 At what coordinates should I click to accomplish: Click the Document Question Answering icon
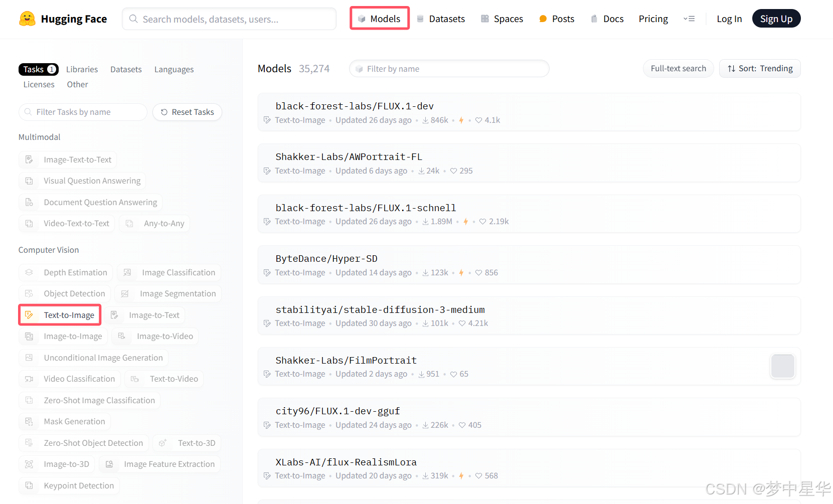point(29,202)
